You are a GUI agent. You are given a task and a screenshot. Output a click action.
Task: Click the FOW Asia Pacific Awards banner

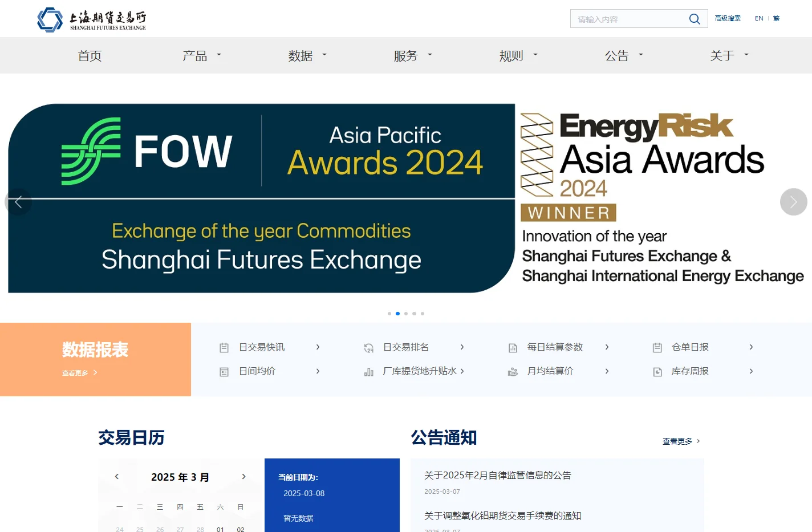[262, 198]
